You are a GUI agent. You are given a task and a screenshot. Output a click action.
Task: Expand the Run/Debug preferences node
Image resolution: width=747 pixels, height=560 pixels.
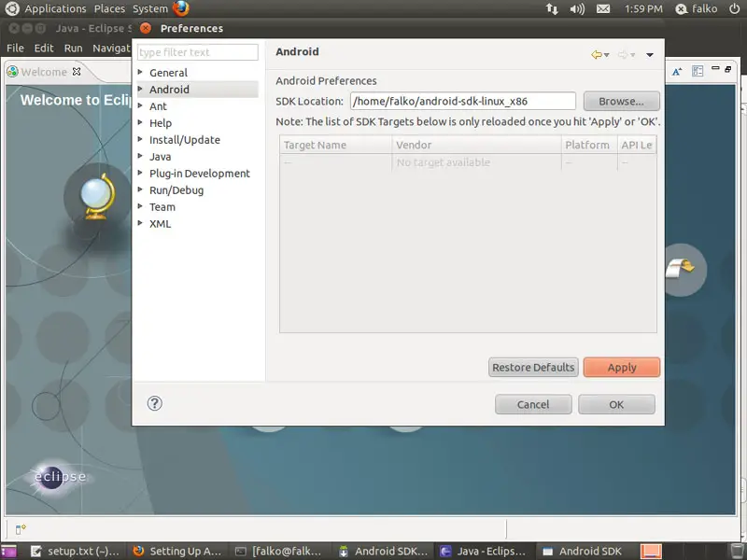click(140, 189)
